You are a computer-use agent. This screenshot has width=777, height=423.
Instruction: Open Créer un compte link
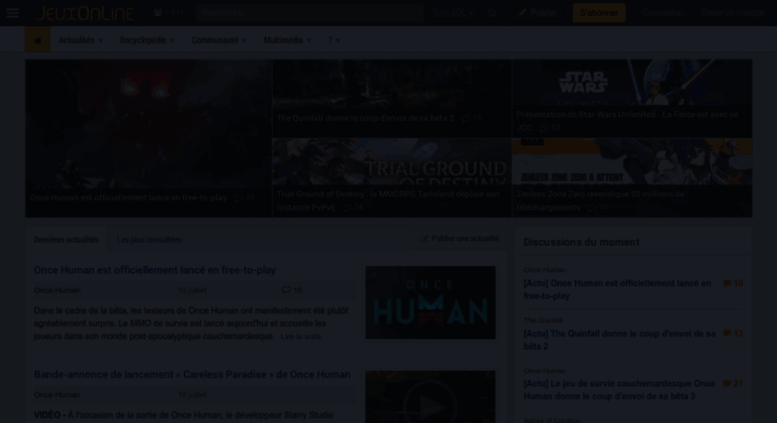[733, 13]
